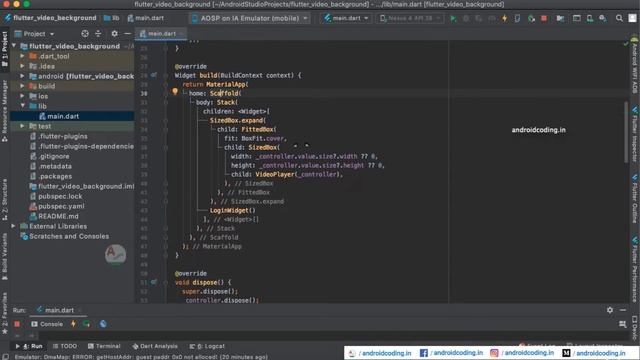The height and width of the screenshot is (360, 640).
Task: Place cursor on LoginWidget() line
Action: (x=232, y=211)
